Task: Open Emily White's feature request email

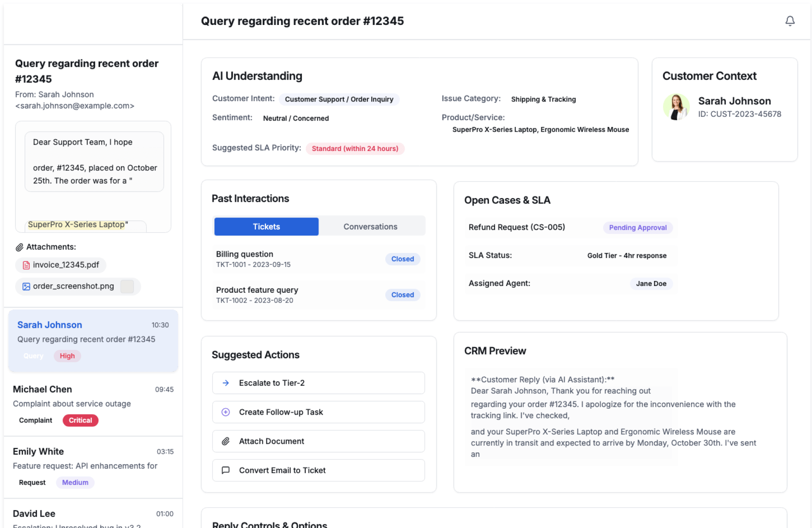Action: tap(93, 466)
